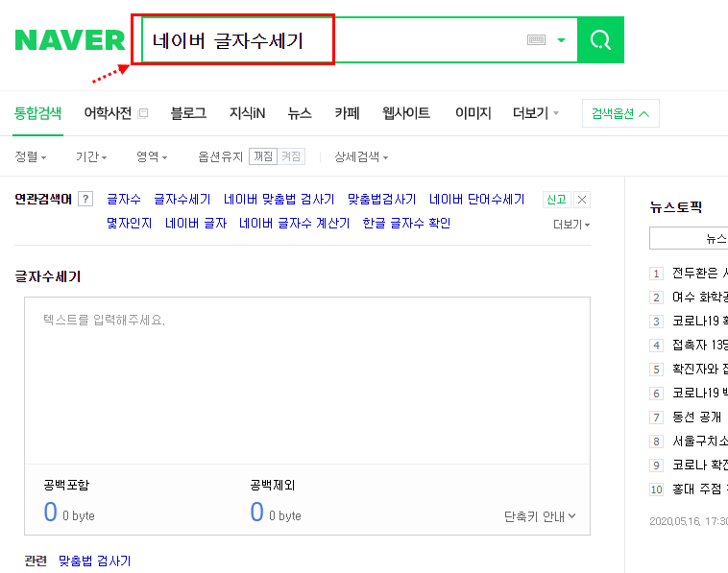The width and height of the screenshot is (728, 573).
Task: Open the 상세검색 dropdown
Action: [361, 156]
